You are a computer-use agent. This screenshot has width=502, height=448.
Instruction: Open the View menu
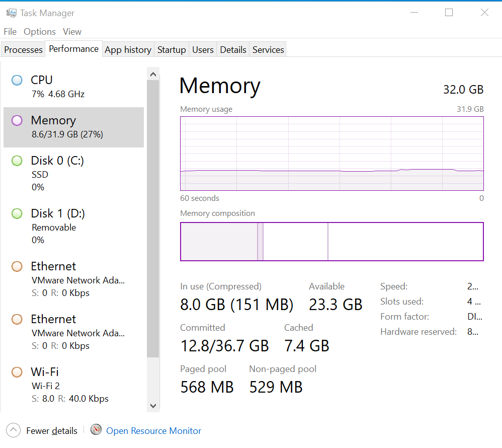click(72, 31)
